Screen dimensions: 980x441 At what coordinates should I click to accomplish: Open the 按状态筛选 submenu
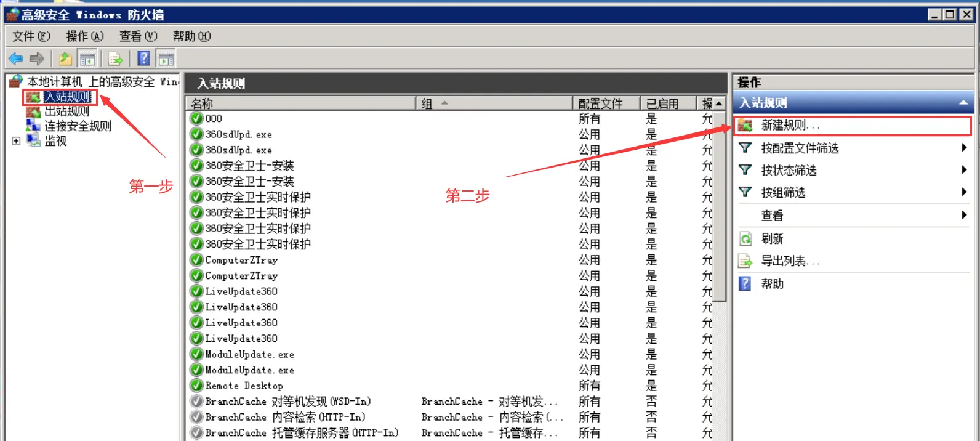coord(789,170)
